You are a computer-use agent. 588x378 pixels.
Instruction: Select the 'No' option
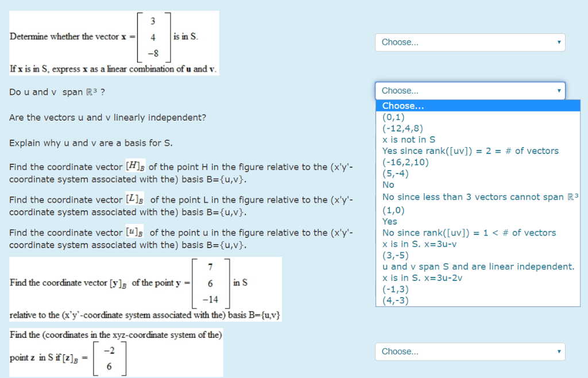point(388,185)
